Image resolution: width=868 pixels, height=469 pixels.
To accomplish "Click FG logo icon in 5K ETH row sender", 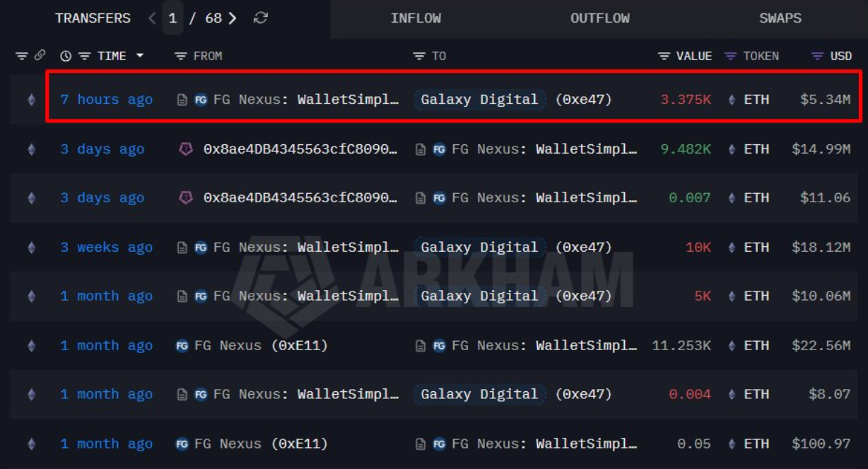I will click(x=201, y=296).
